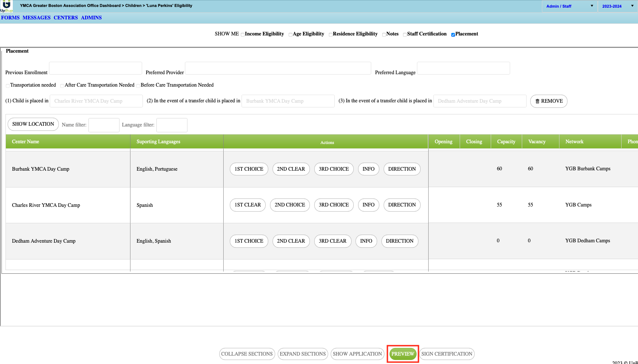The width and height of the screenshot is (638, 364).
Task: Open the 2023-2024 year dropdown
Action: click(x=618, y=6)
